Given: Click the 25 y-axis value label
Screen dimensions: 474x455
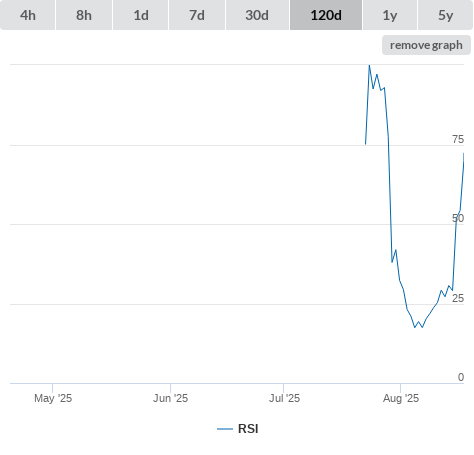Looking at the screenshot, I should click(x=458, y=298).
